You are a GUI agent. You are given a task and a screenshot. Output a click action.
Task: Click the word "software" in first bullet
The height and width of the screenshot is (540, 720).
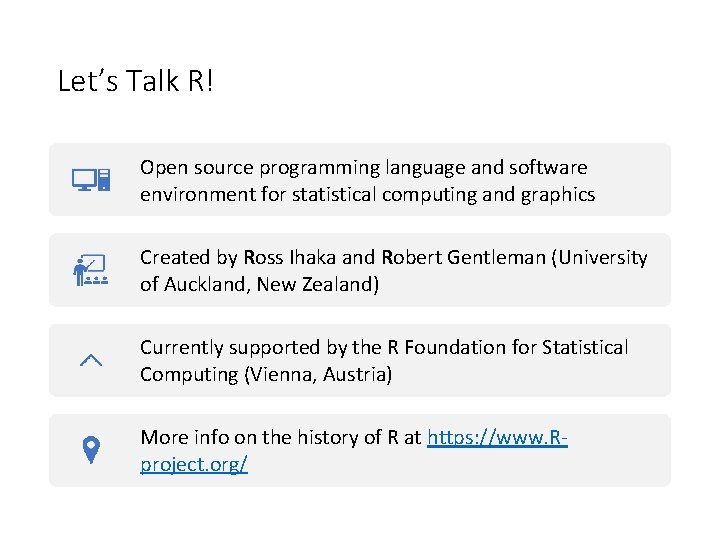547,167
